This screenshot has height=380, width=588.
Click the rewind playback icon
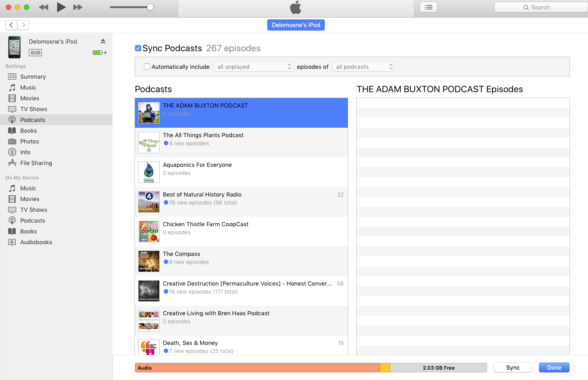point(44,7)
